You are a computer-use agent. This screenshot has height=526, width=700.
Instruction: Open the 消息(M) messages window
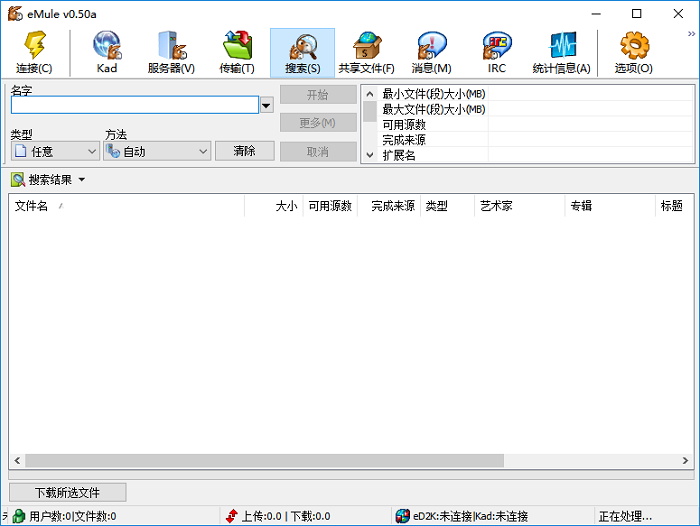[x=431, y=53]
